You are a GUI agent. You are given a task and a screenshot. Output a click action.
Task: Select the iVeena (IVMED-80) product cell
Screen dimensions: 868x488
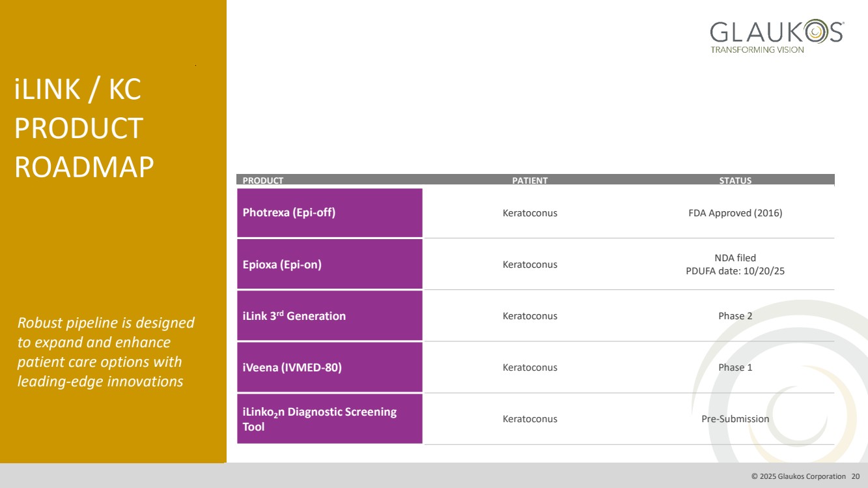(329, 367)
